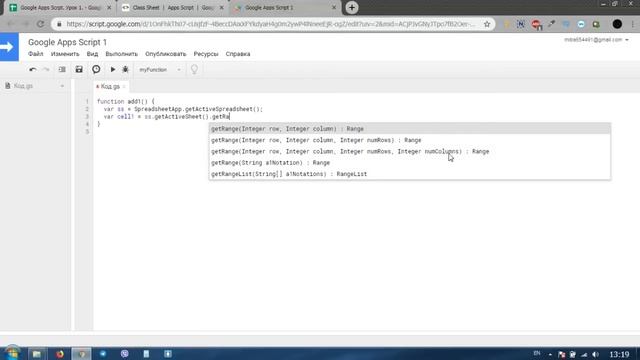Click the volume speaker tray icon
The image size is (640, 360).
coord(596,354)
